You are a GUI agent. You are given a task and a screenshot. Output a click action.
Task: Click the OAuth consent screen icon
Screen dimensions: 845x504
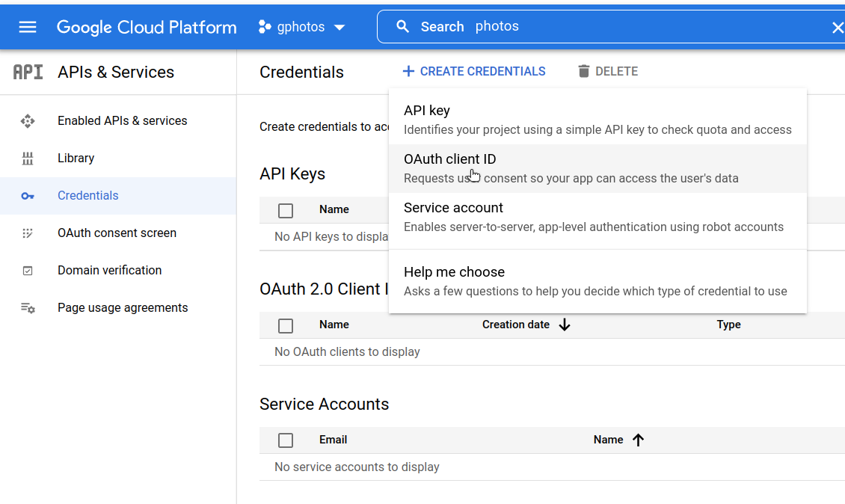[28, 233]
